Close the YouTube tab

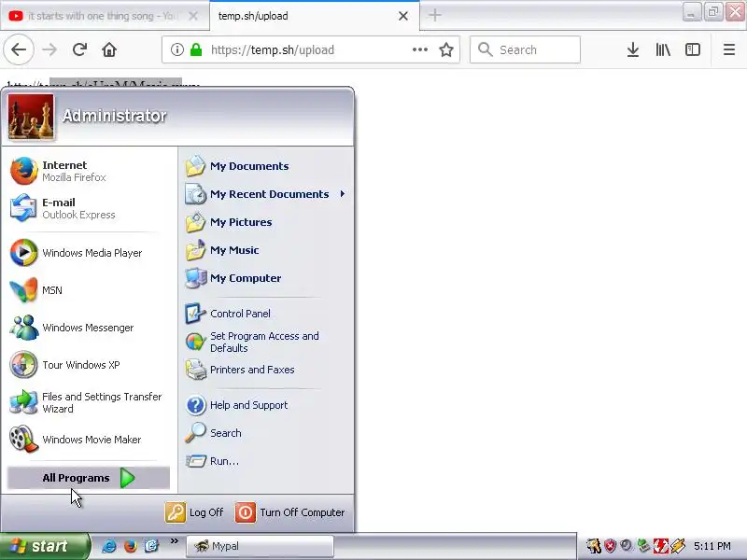(x=193, y=16)
